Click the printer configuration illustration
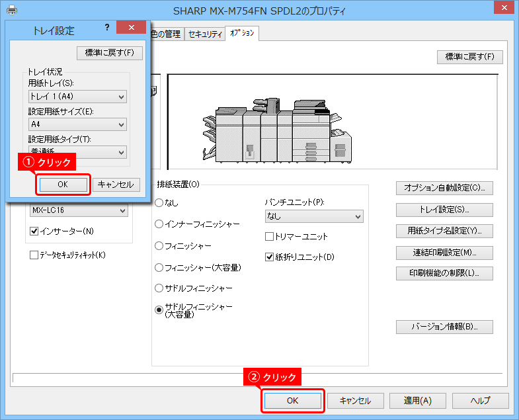The height and width of the screenshot is (420, 519). tap(277, 130)
